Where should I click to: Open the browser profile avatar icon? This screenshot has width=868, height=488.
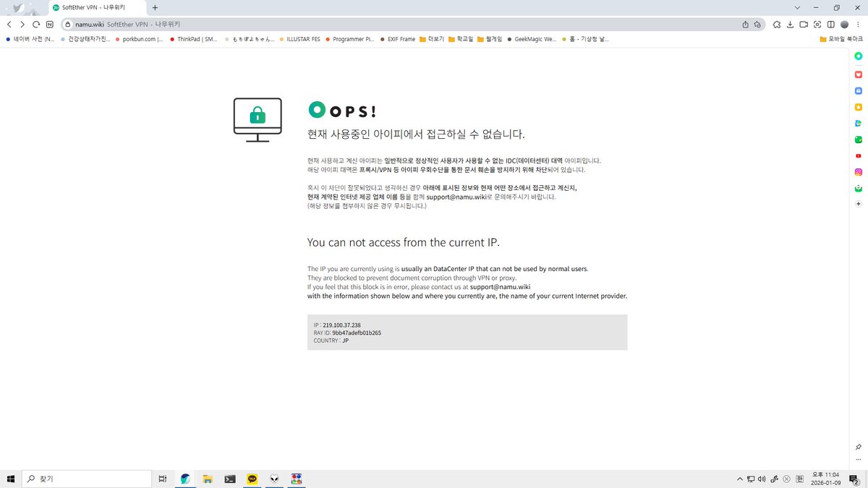[843, 24]
